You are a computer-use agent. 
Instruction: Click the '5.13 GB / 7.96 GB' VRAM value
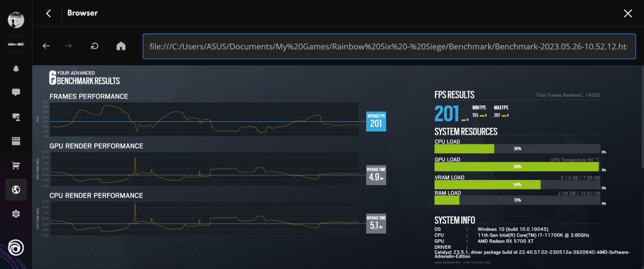click(580, 178)
